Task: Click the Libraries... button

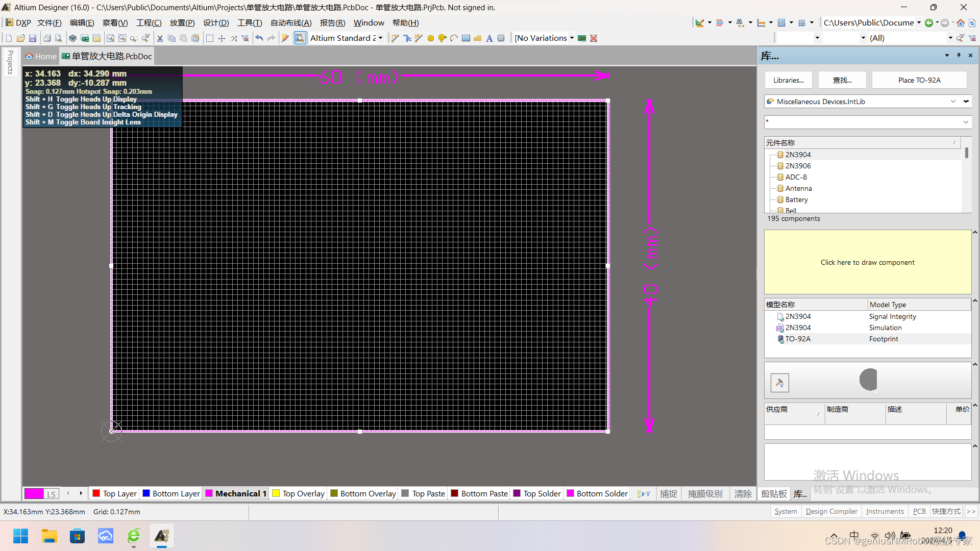Action: pyautogui.click(x=788, y=80)
